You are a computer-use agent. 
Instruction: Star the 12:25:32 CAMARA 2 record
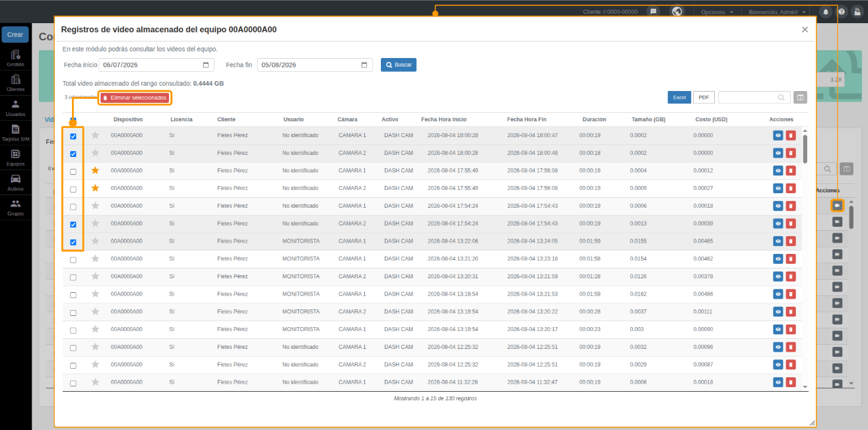coord(95,364)
